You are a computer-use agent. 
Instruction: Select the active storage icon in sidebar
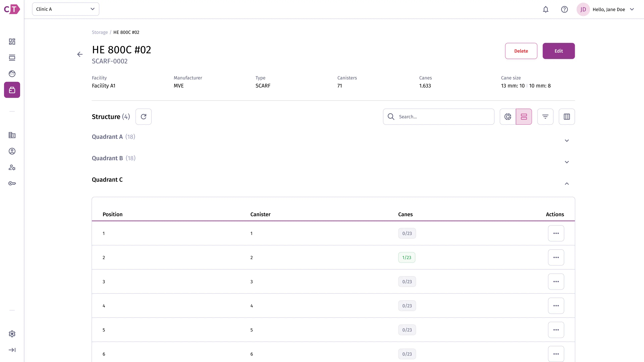[x=12, y=90]
